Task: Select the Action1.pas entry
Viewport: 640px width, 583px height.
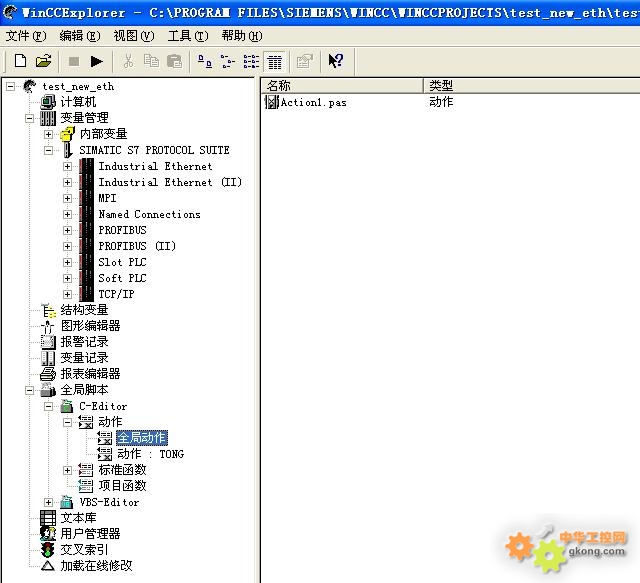Action: pos(313,102)
